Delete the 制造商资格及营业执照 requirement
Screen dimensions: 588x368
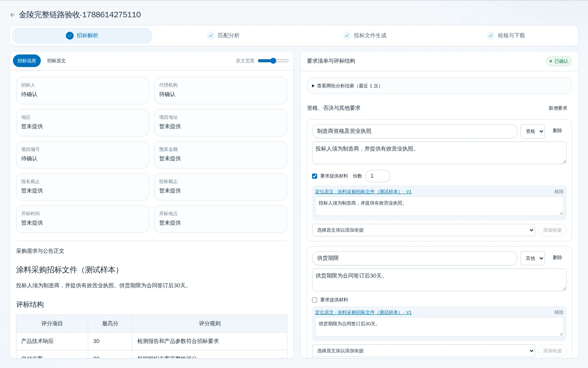[x=557, y=131]
